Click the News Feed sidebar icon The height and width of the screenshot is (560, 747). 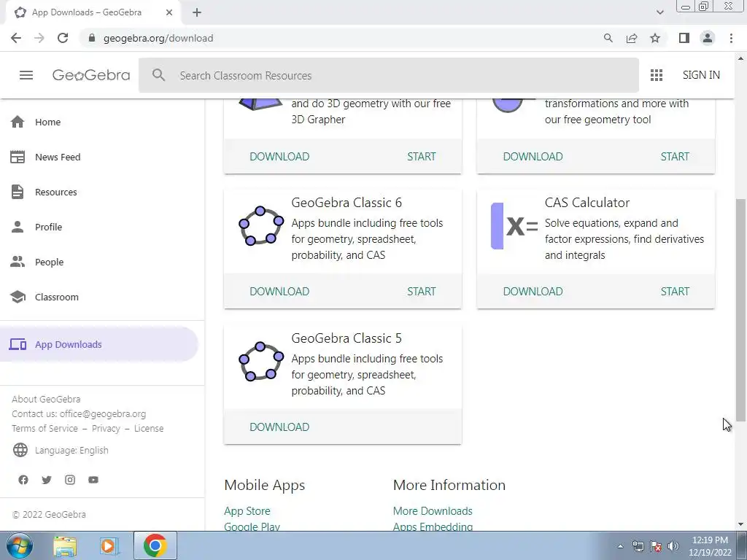(x=18, y=157)
